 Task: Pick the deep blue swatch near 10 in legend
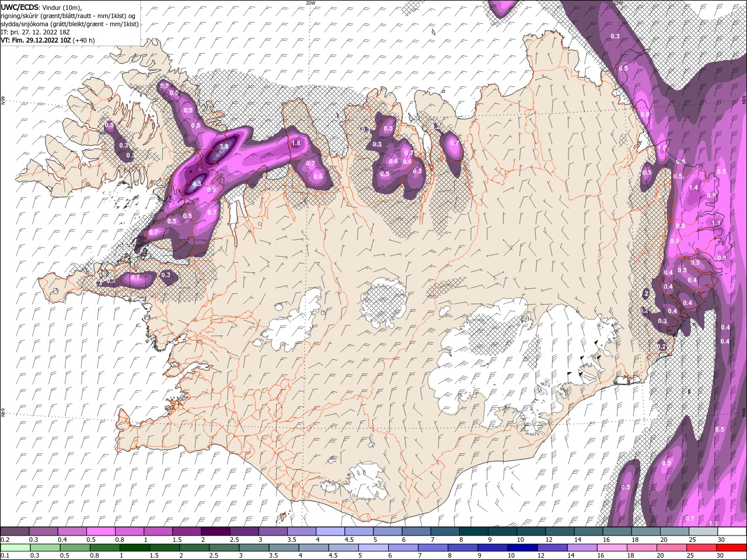tap(522, 548)
